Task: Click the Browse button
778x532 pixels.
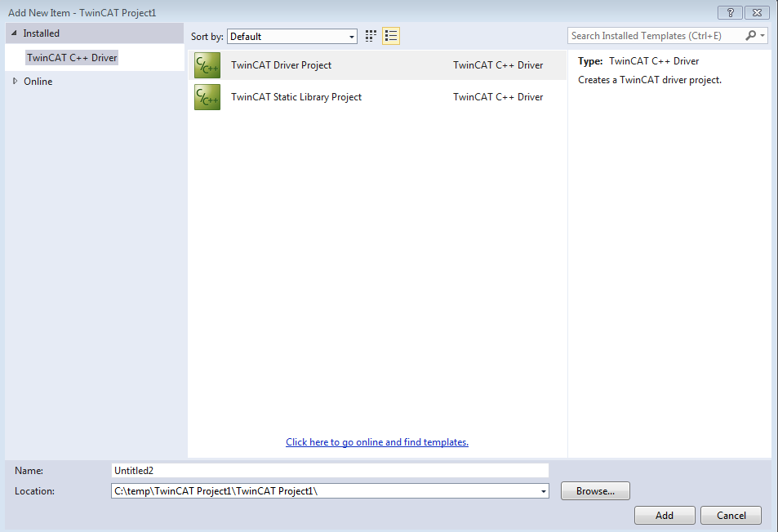Action: pyautogui.click(x=594, y=490)
